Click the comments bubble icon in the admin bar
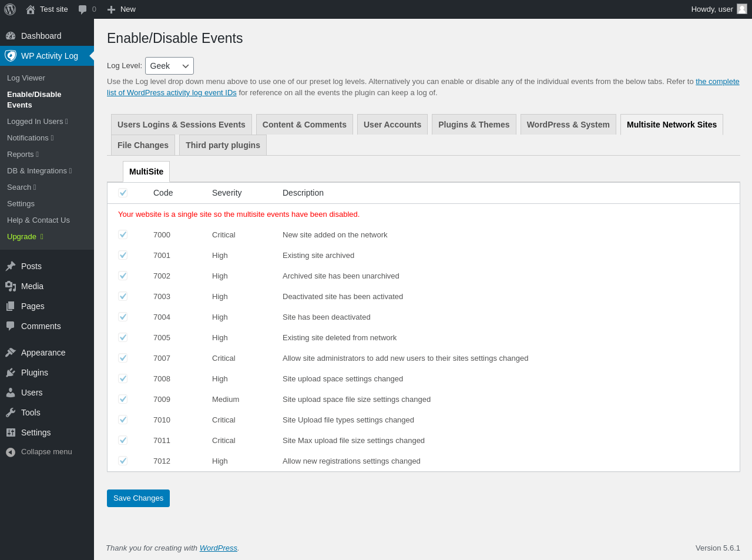 pos(83,9)
